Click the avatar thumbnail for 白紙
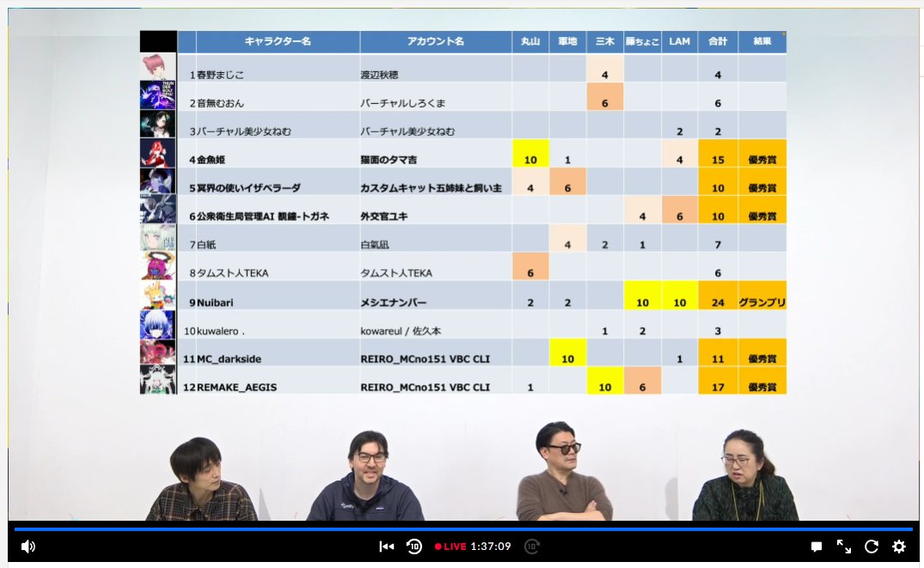 coord(158,238)
